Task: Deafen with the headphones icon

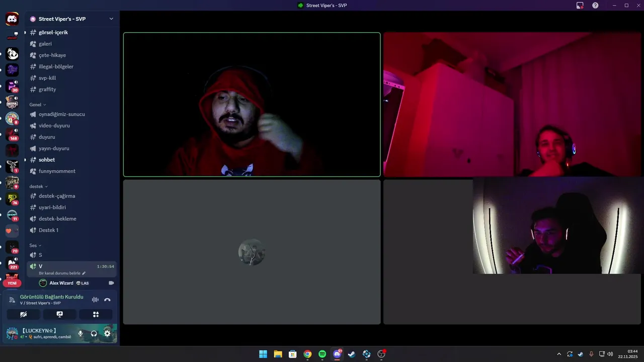Action: [94, 333]
